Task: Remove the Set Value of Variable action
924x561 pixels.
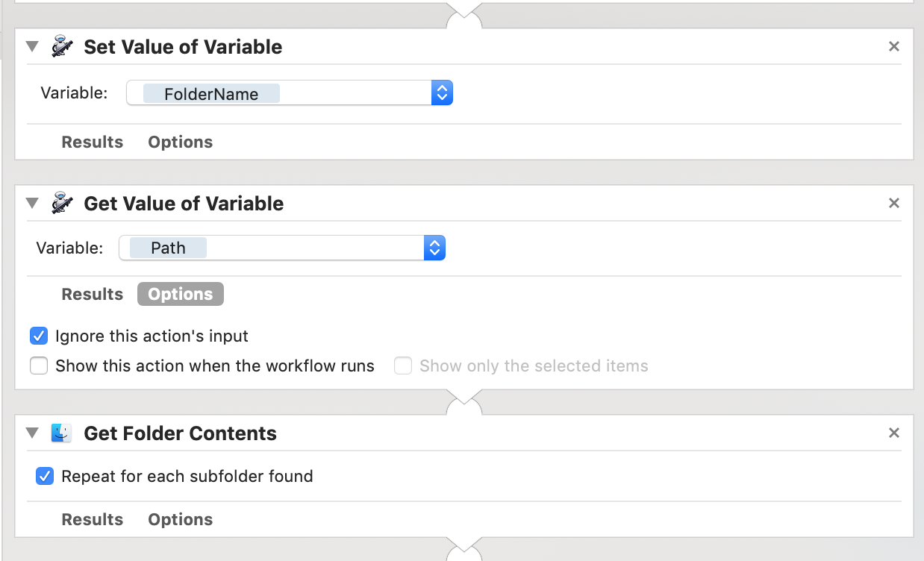Action: 893,47
